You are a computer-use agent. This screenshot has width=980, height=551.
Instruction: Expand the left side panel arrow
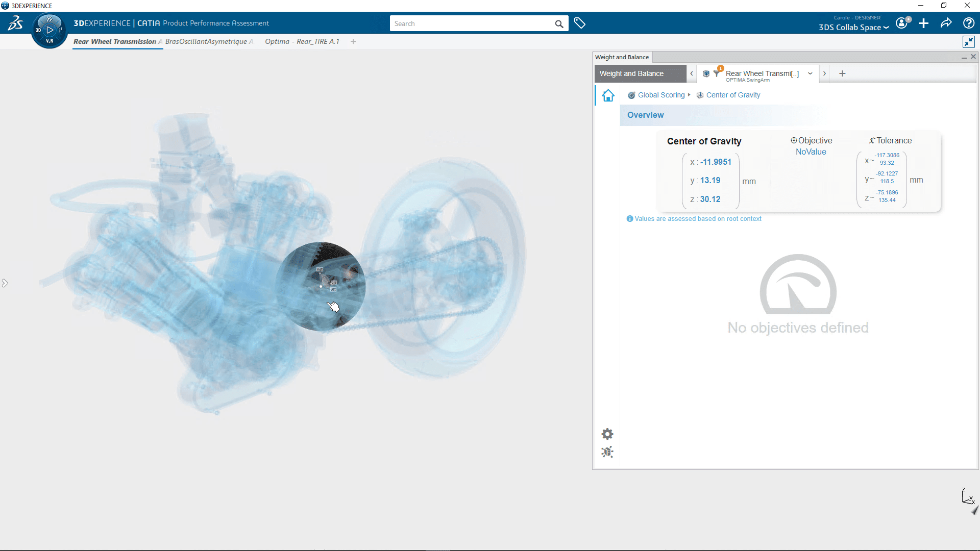point(5,283)
